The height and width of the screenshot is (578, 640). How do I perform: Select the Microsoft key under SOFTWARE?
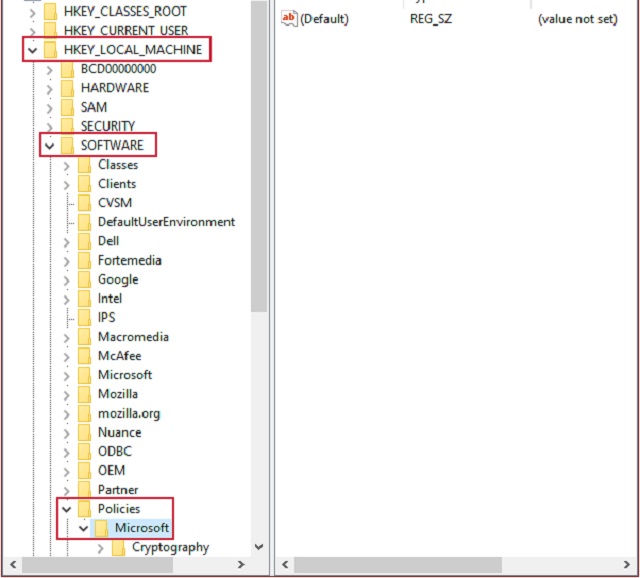point(125,375)
